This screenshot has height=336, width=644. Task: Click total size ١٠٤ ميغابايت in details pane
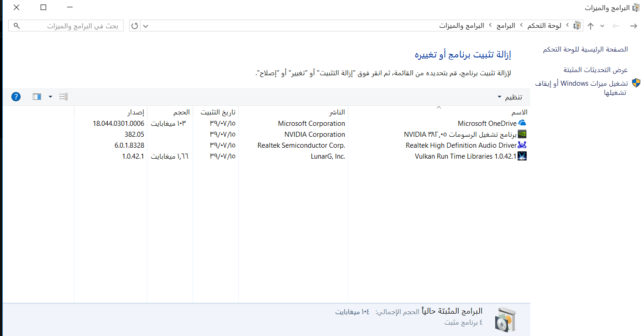click(x=352, y=312)
